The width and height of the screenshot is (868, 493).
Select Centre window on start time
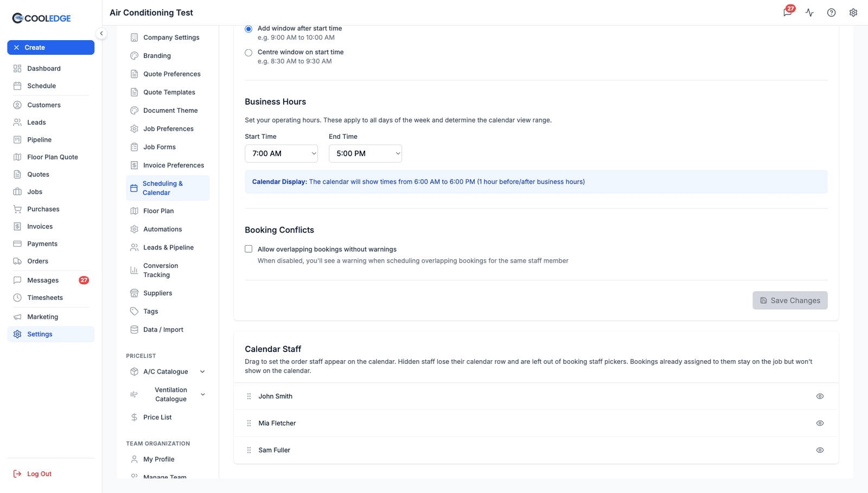(x=248, y=53)
